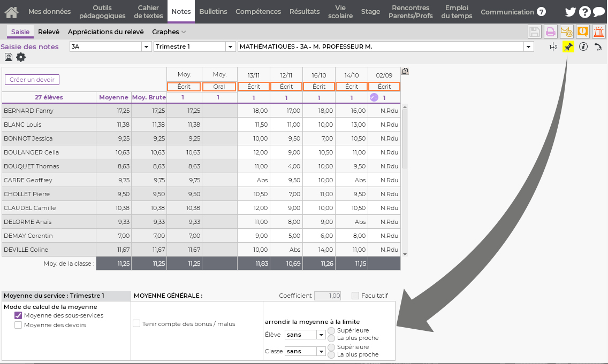
Task: Click the 1-2 sort order icon
Action: (553, 47)
